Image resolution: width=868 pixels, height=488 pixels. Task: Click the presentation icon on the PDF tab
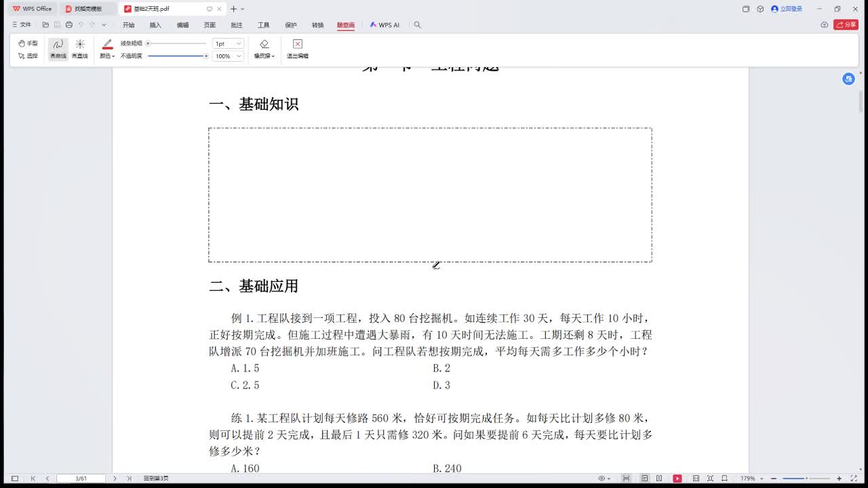[x=210, y=9]
